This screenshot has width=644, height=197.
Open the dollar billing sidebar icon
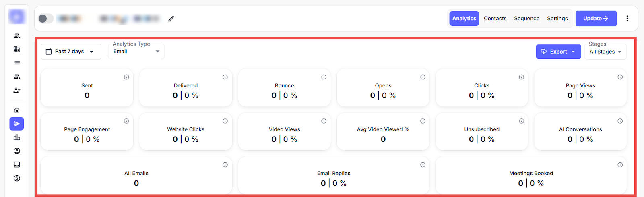tap(17, 178)
